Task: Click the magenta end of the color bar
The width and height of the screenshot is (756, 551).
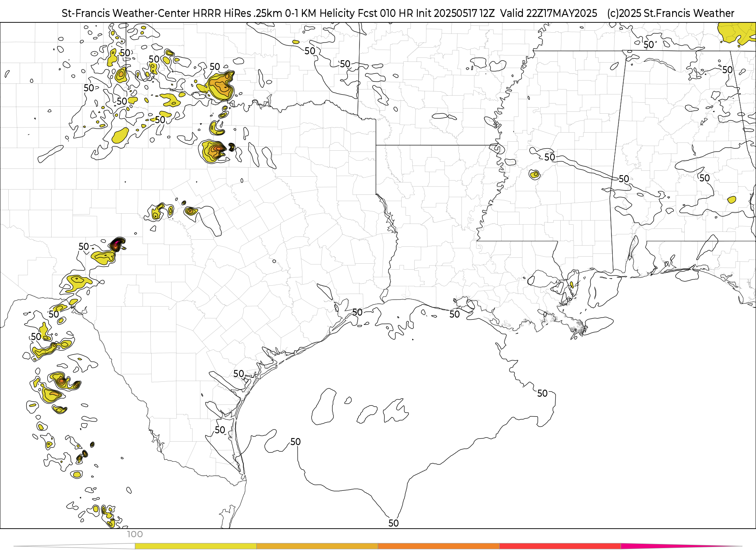Action: pos(669,546)
